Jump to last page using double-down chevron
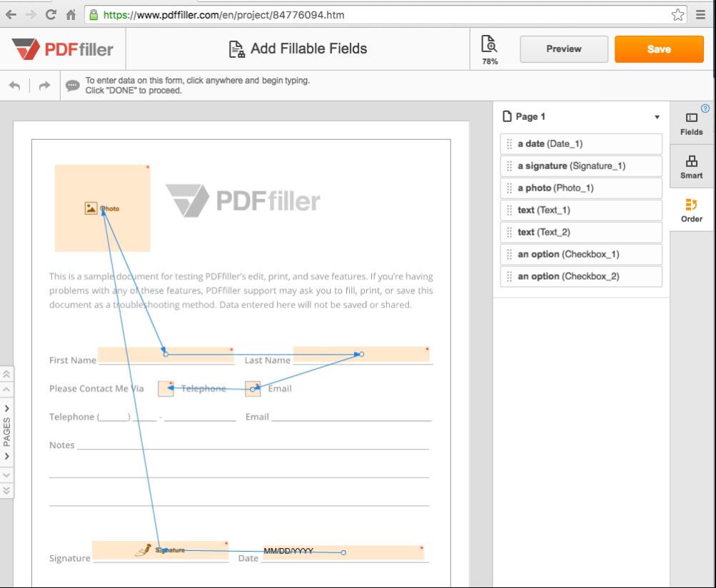Viewport: 716px width, 588px height. point(6,491)
